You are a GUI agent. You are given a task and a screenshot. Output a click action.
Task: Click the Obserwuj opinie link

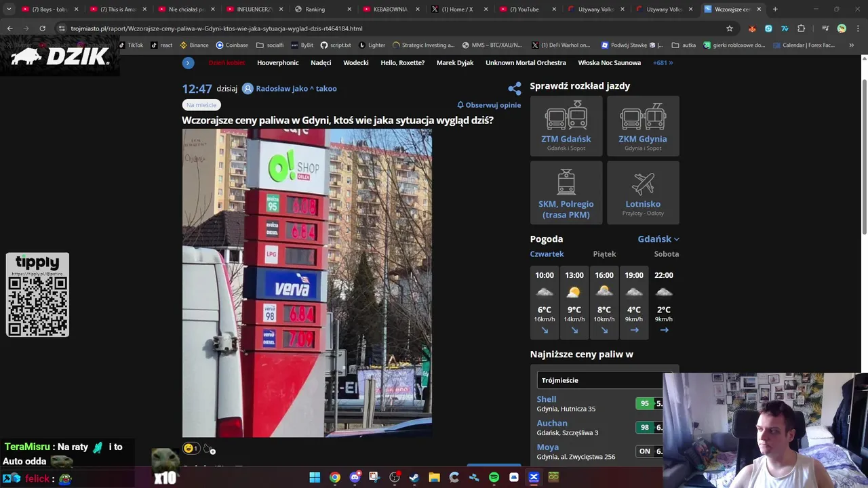click(x=489, y=105)
